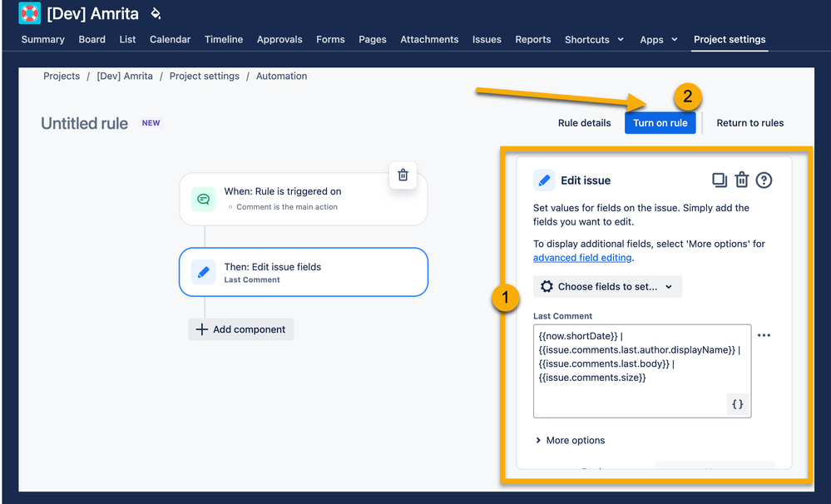Open the Calendar tab
This screenshot has height=504, width=831.
[x=171, y=39]
